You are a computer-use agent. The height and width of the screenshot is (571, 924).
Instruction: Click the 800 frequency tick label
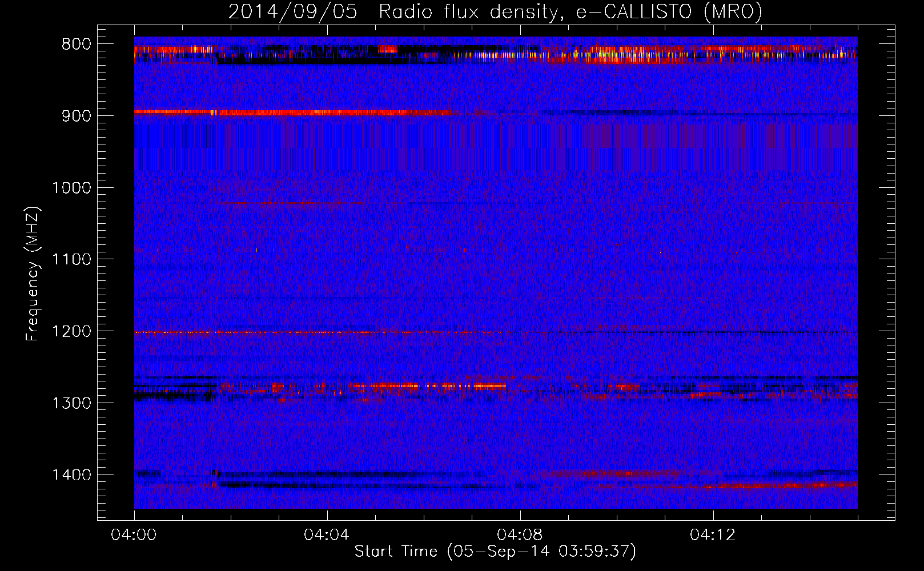(x=77, y=45)
